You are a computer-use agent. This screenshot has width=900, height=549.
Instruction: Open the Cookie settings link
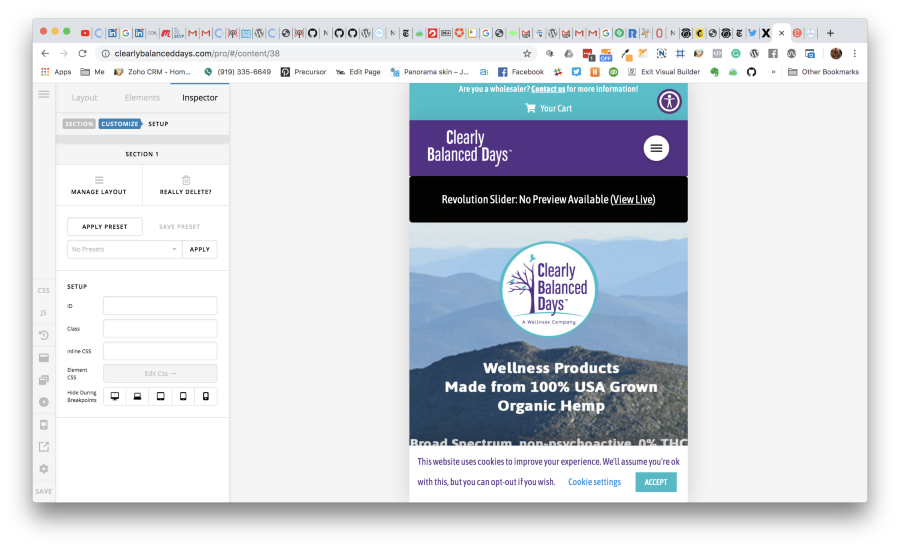click(595, 482)
